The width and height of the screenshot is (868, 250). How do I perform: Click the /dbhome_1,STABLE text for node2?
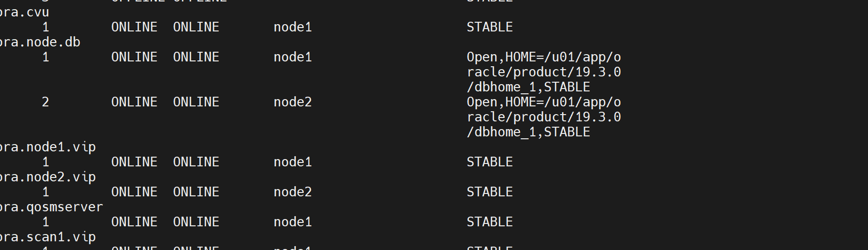(528, 132)
